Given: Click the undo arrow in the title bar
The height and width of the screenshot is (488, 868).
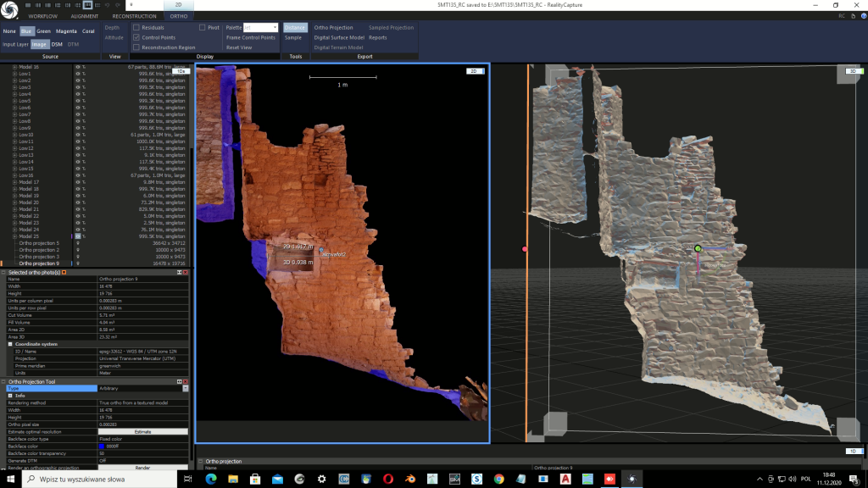Looking at the screenshot, I should pos(108,5).
